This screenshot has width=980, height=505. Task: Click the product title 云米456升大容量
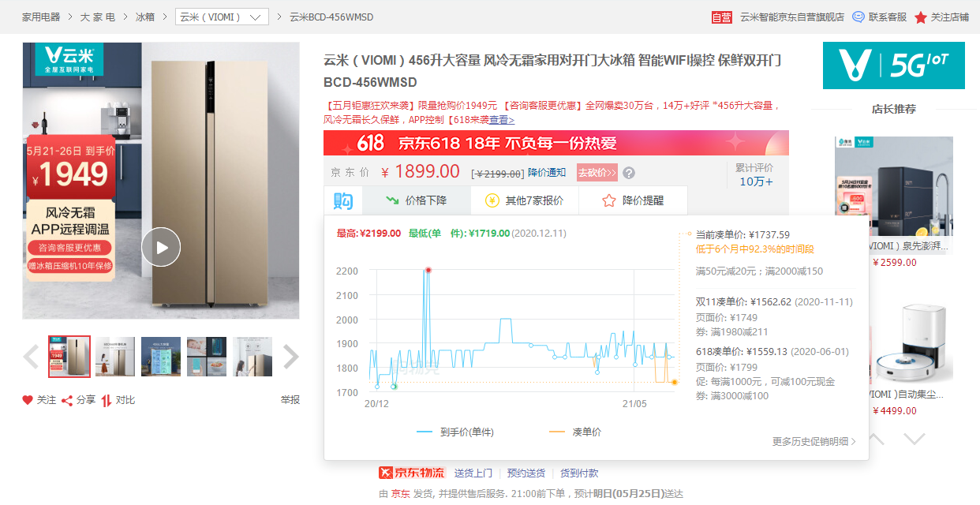552,71
